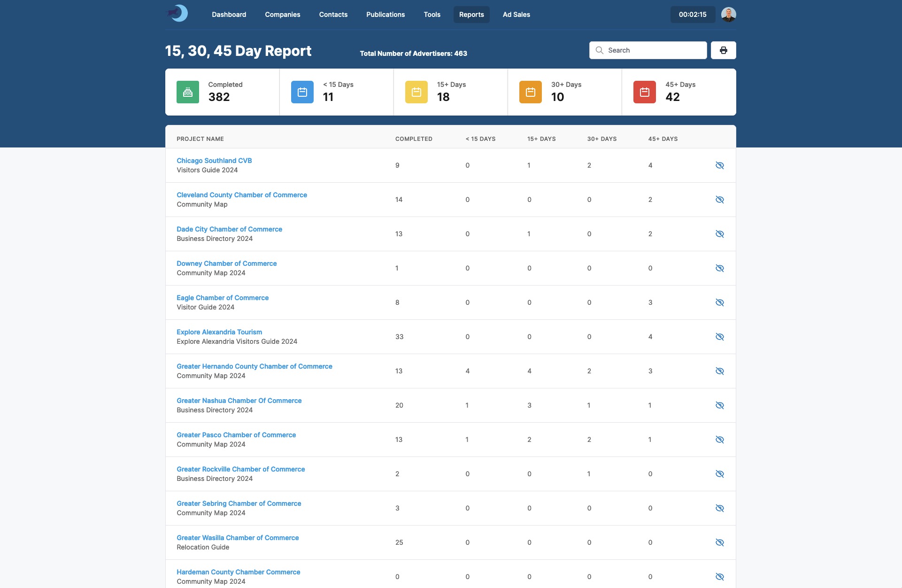
Task: Click the red 45+ Days calendar icon
Action: pos(645,92)
